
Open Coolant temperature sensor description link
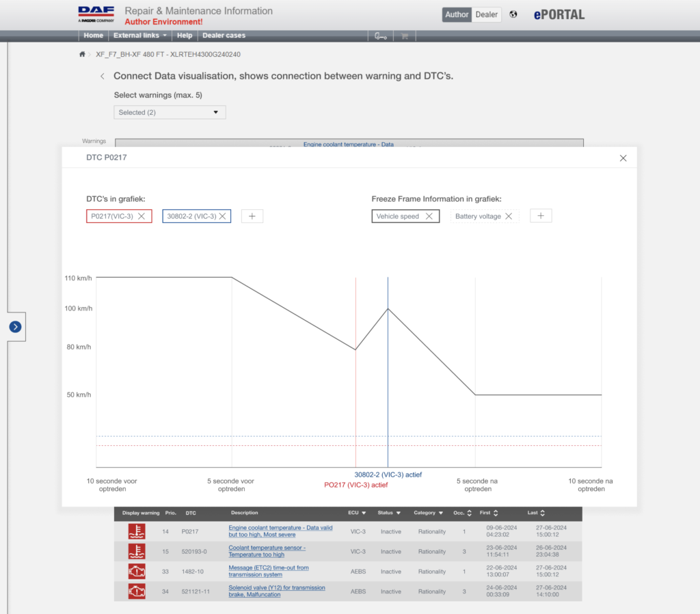(x=267, y=551)
